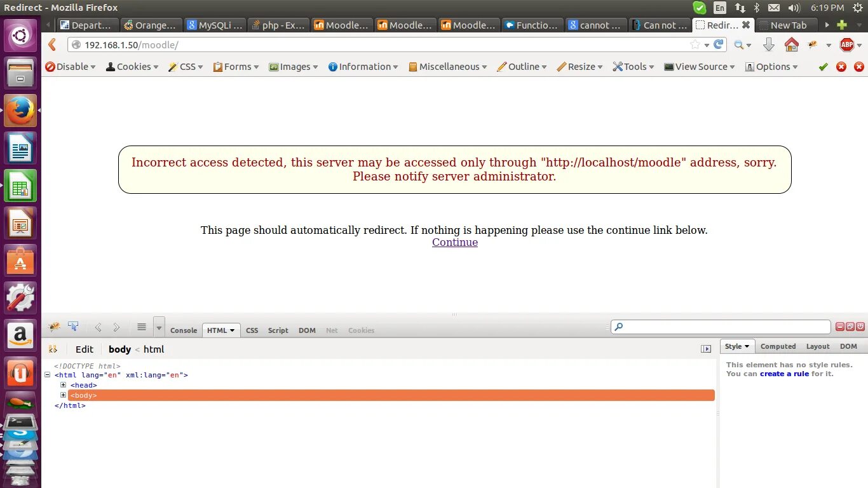Switch to the Console tab in Firebug
The image size is (868, 488).
(183, 330)
